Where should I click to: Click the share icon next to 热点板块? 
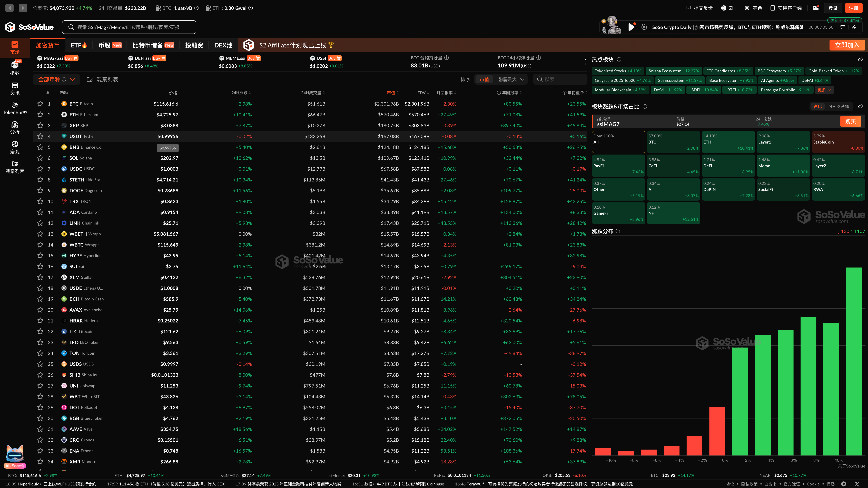pyautogui.click(x=860, y=59)
